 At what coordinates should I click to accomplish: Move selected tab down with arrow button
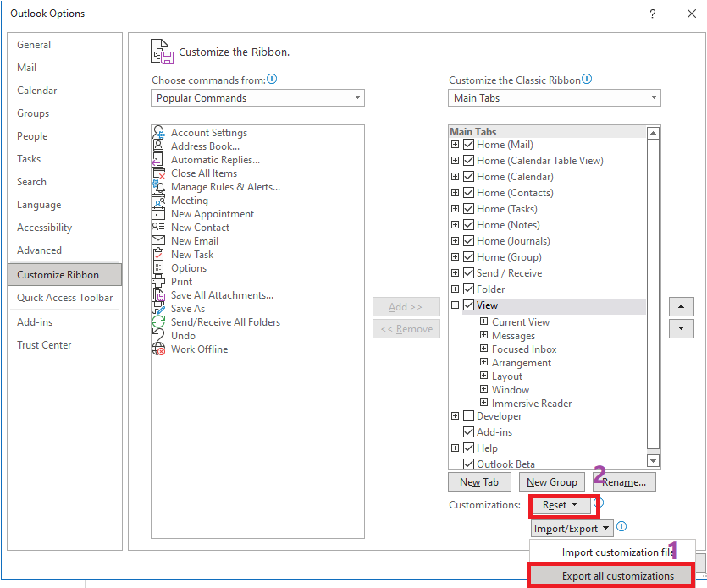coord(682,328)
